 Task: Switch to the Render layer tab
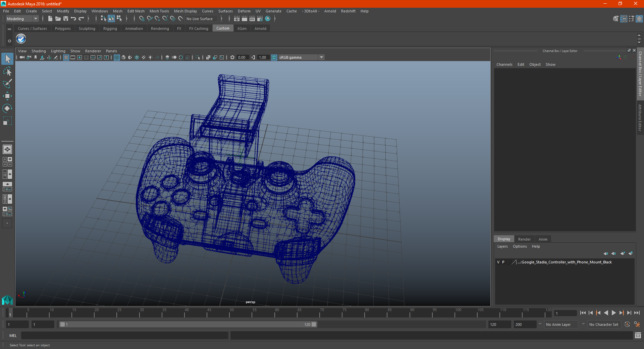point(524,239)
